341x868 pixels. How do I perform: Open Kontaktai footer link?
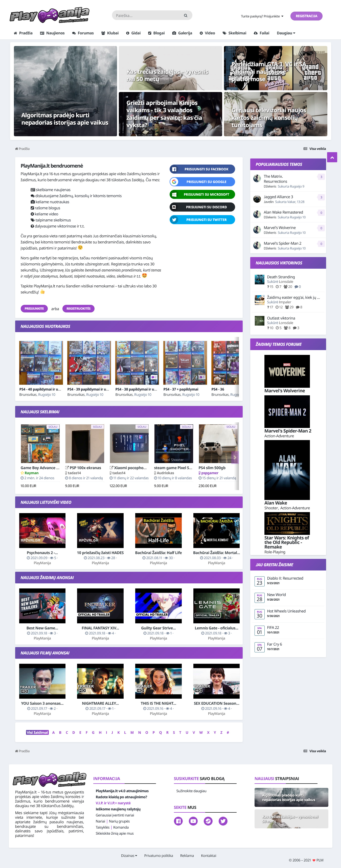209,856
